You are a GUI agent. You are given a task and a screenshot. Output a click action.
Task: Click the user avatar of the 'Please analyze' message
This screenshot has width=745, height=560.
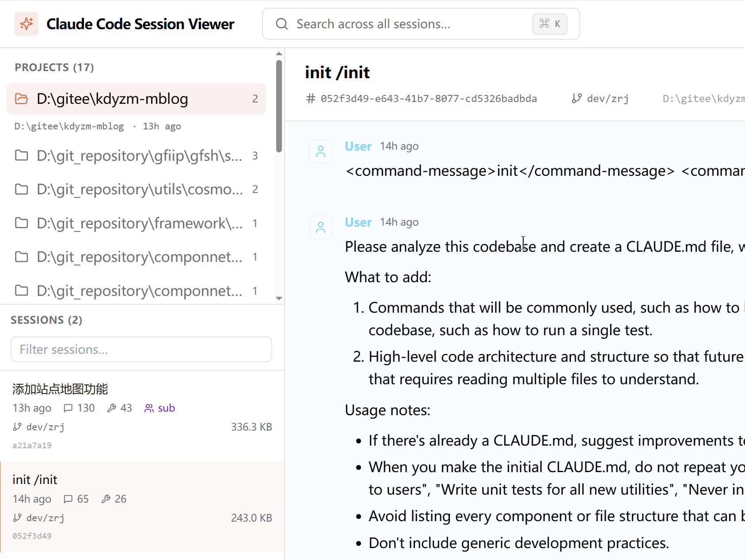(x=321, y=227)
